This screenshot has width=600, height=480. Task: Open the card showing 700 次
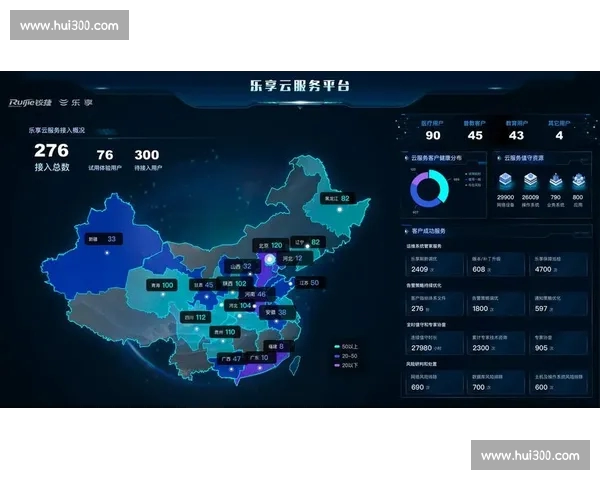tap(496, 383)
